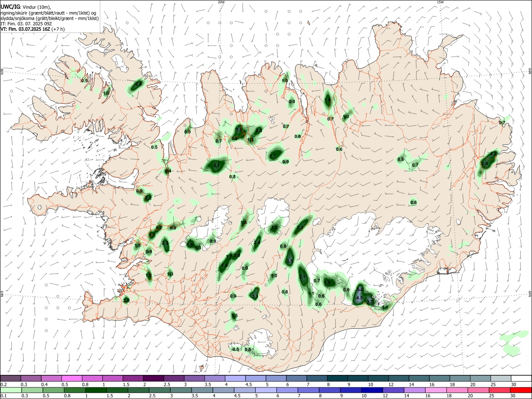
Task: Select the 'IT: Fim. 03. 07. 2025 09Z' line
Action: click(x=26, y=24)
